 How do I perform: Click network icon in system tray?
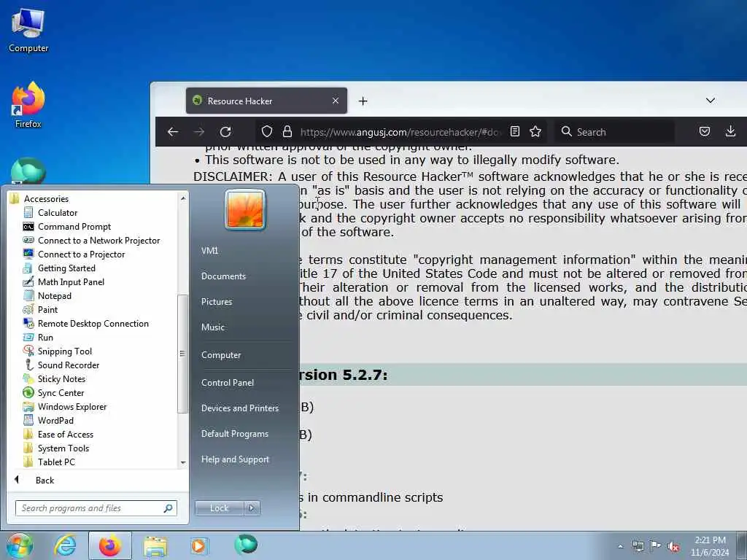click(x=638, y=547)
